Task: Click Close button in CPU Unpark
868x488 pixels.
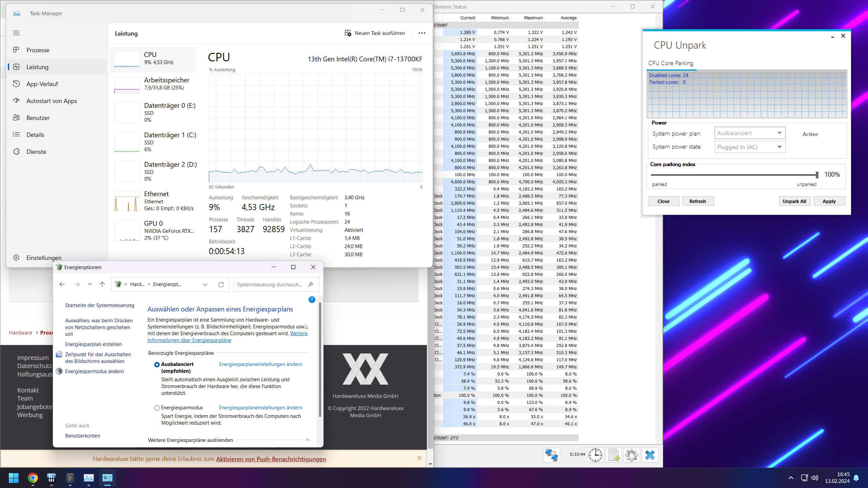Action: 664,201
